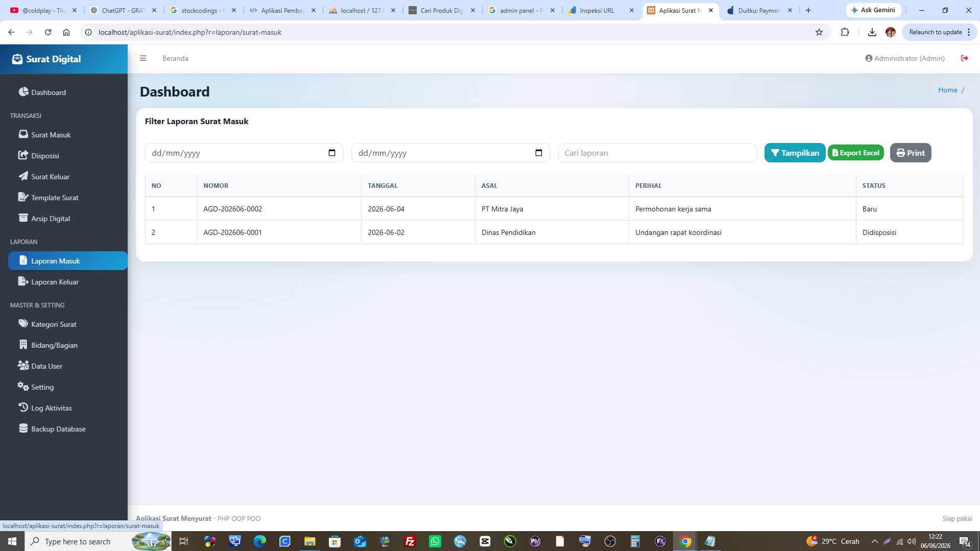Click the TANGGAL column header
The image size is (980, 551).
418,185
